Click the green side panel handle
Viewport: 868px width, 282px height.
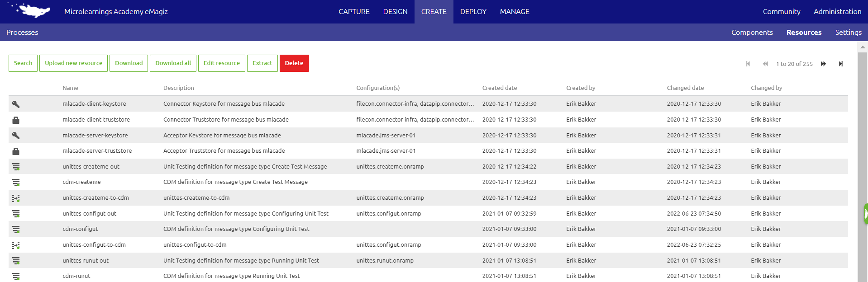pyautogui.click(x=865, y=214)
